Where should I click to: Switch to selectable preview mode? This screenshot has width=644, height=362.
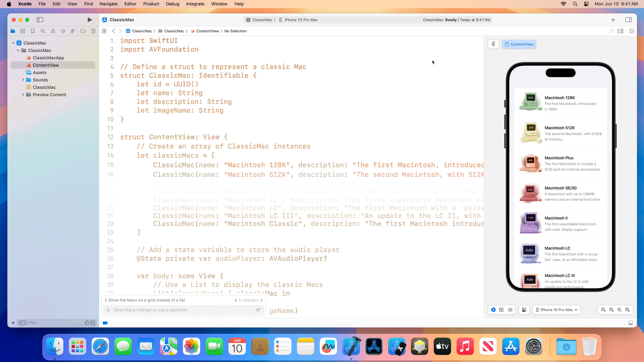[x=501, y=310]
